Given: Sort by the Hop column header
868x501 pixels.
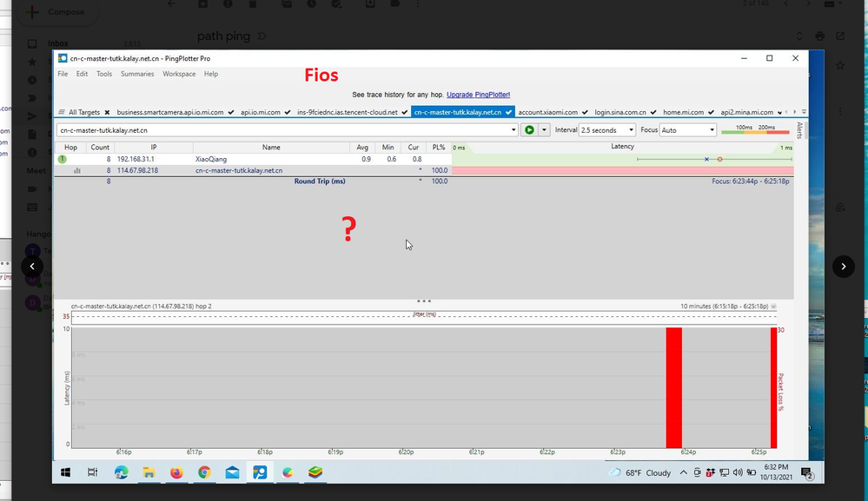Looking at the screenshot, I should click(71, 148).
